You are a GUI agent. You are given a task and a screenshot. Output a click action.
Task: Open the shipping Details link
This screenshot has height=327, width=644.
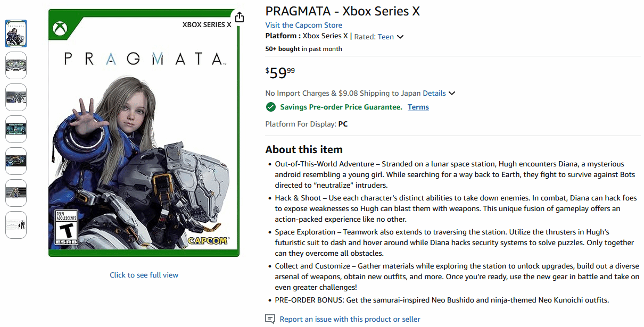pyautogui.click(x=434, y=93)
